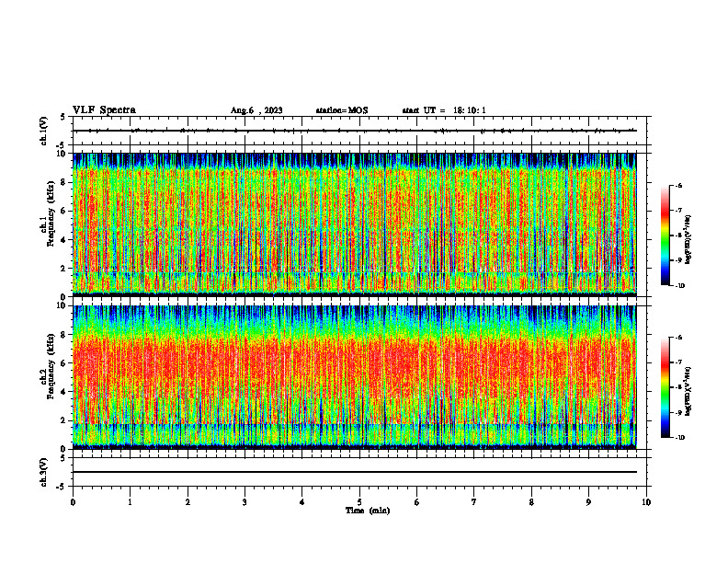Click the "4" kHz tick on ch.2 frequency axis
Screen dimensions: 728x563
coord(64,392)
